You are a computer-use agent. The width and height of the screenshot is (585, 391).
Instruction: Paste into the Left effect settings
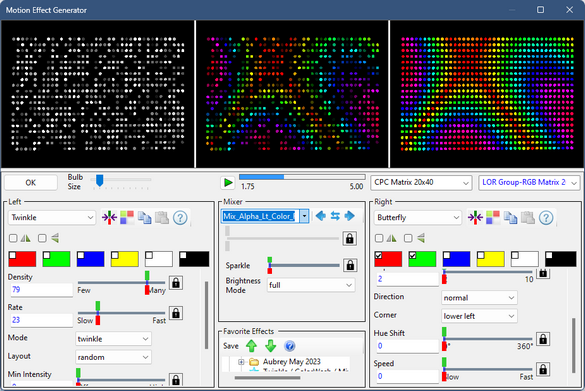(x=162, y=218)
